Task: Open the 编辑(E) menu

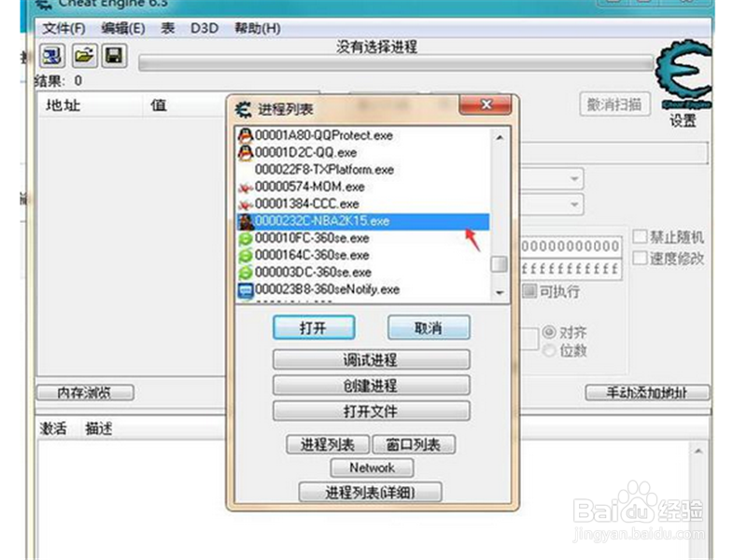Action: click(x=123, y=28)
